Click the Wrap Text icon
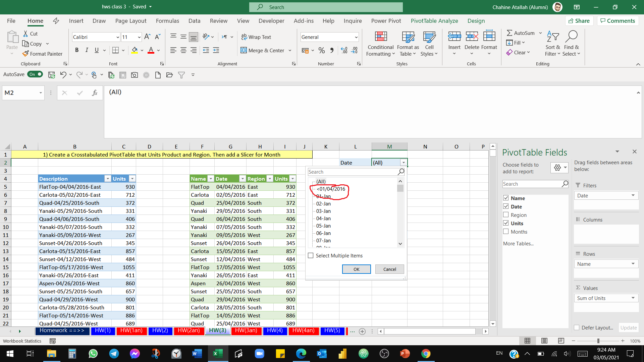 (244, 37)
